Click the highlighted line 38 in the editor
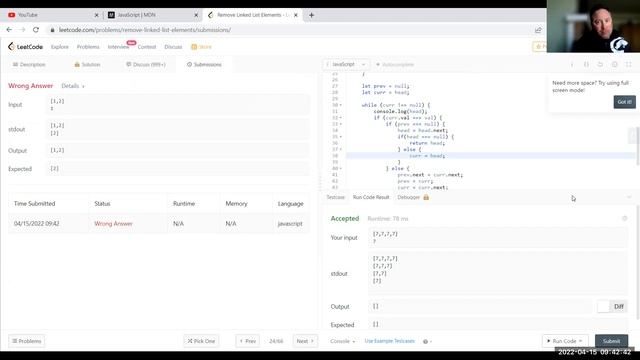This screenshot has width=640, height=360. tap(490, 156)
